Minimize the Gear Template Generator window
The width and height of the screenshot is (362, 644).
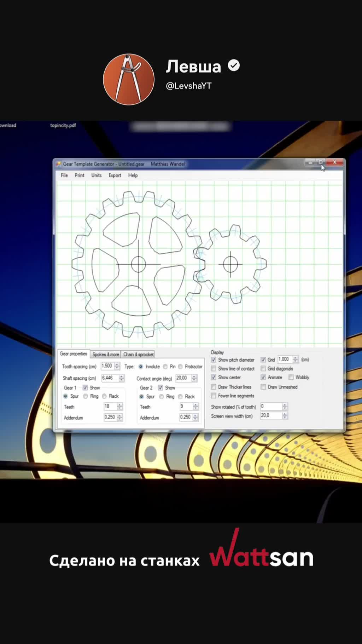[310, 162]
